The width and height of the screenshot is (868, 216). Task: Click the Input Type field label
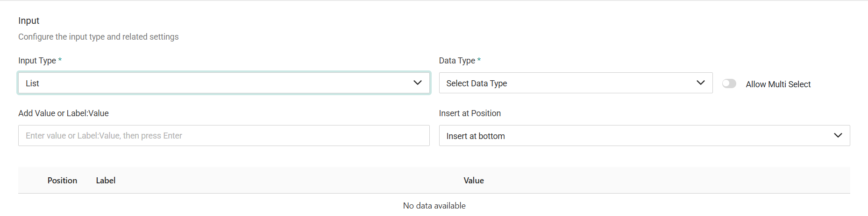(37, 61)
